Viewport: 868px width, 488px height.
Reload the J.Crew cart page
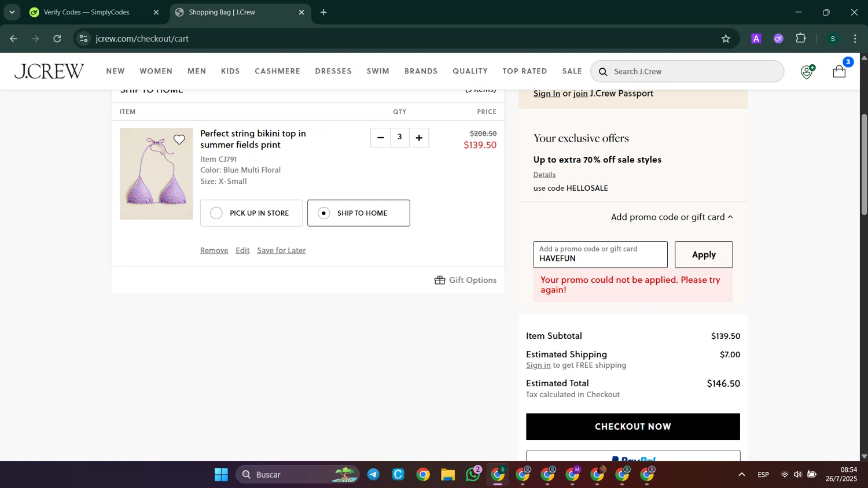click(57, 39)
